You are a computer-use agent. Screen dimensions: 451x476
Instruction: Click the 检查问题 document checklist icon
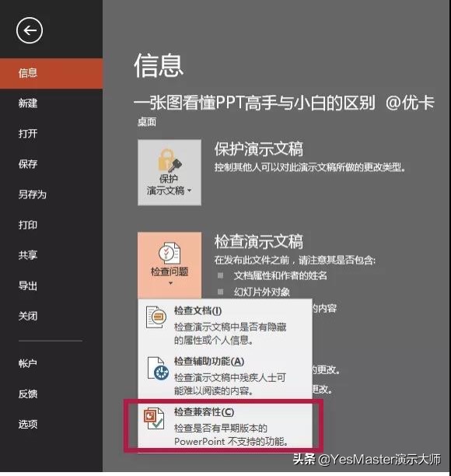[170, 254]
